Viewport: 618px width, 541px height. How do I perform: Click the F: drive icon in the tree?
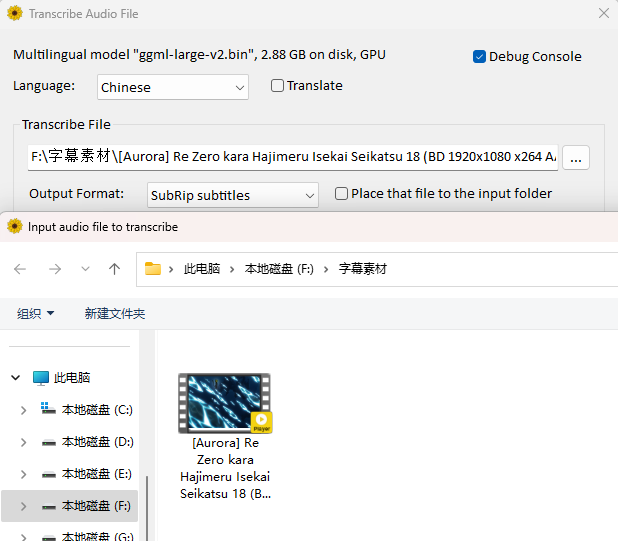coord(48,507)
